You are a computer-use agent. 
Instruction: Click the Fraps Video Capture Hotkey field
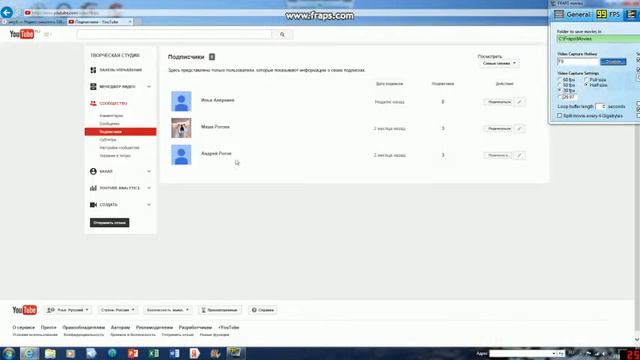[578, 62]
